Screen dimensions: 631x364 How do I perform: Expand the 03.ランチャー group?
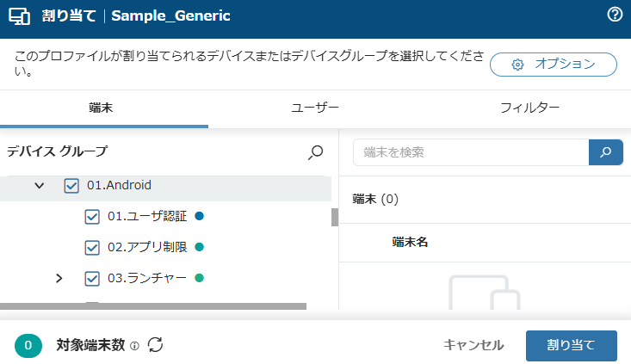coord(59,278)
